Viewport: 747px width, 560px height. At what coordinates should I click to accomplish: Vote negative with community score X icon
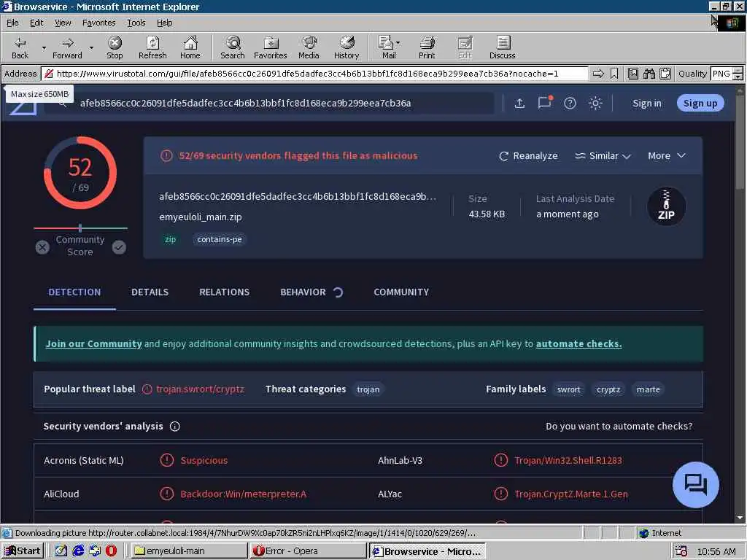42,247
